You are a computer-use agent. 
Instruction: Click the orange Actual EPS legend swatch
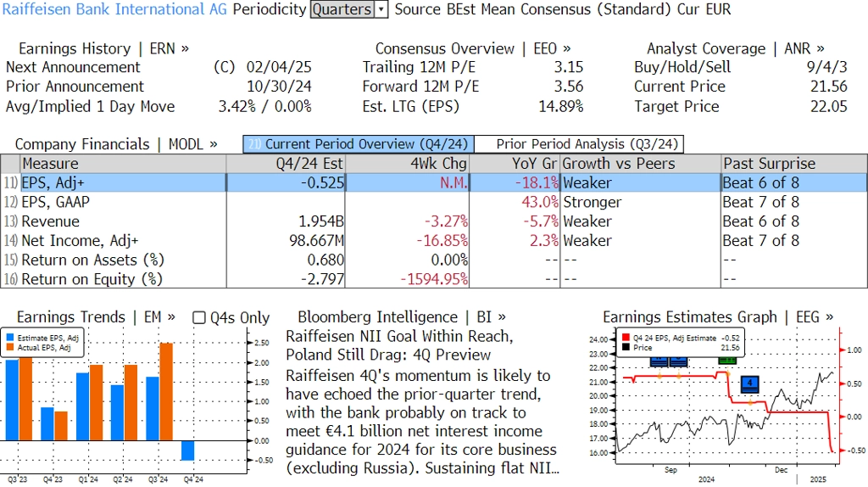coord(10,347)
